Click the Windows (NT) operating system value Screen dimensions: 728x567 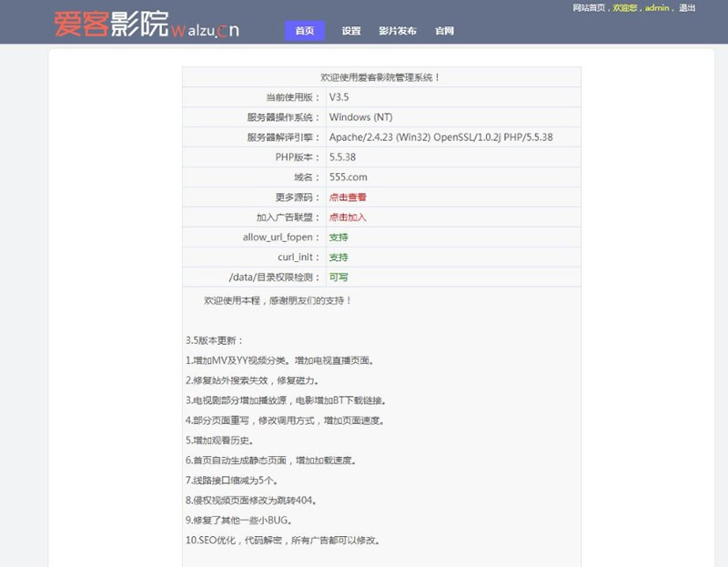[362, 117]
